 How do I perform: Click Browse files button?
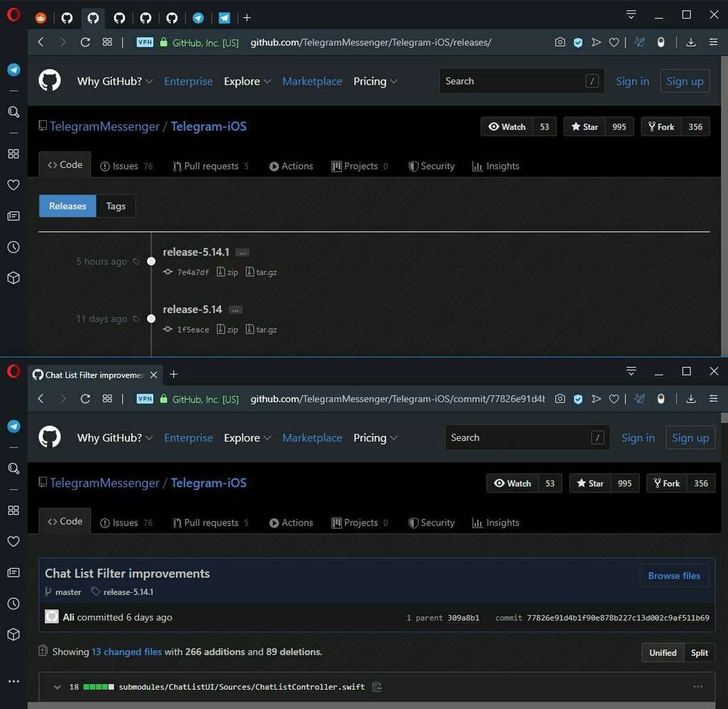tap(674, 576)
